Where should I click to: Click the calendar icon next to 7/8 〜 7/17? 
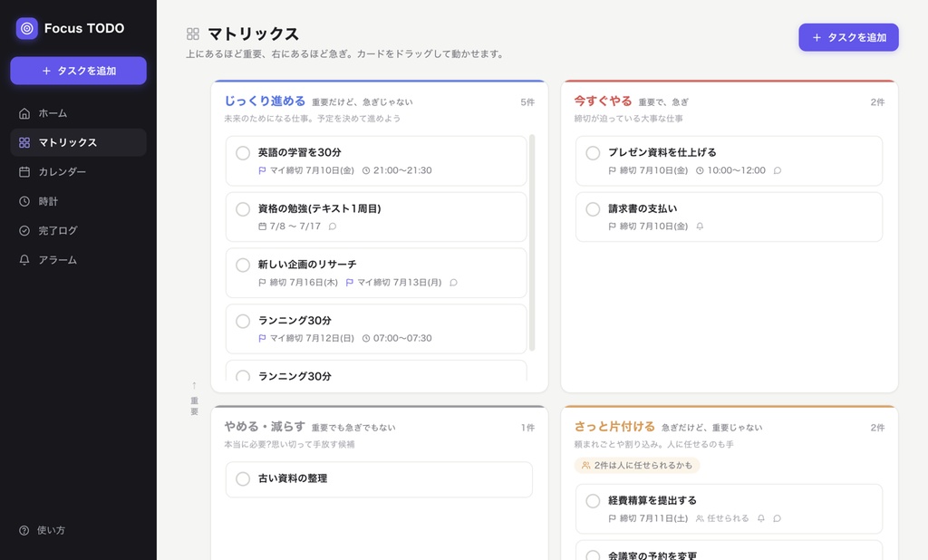click(x=262, y=227)
